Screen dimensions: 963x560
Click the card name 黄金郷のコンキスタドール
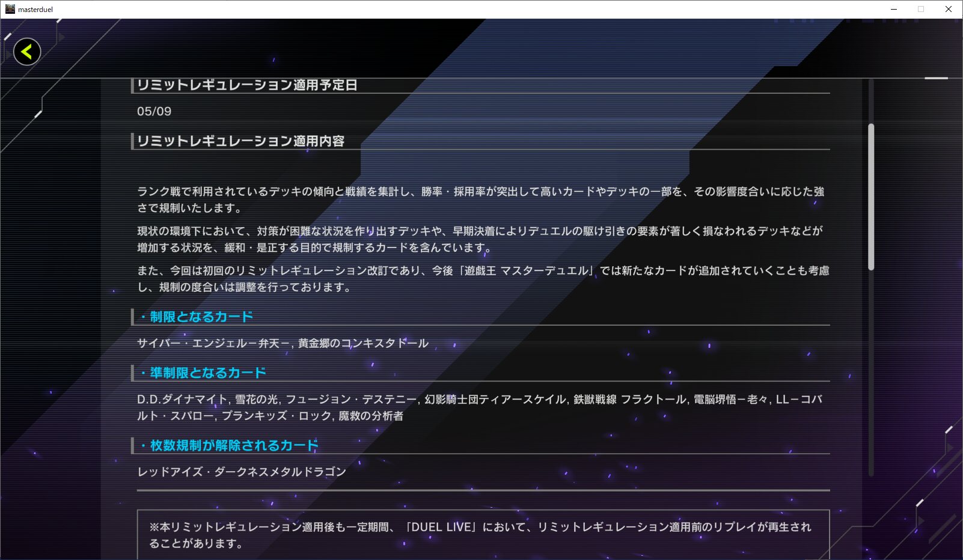pos(364,343)
